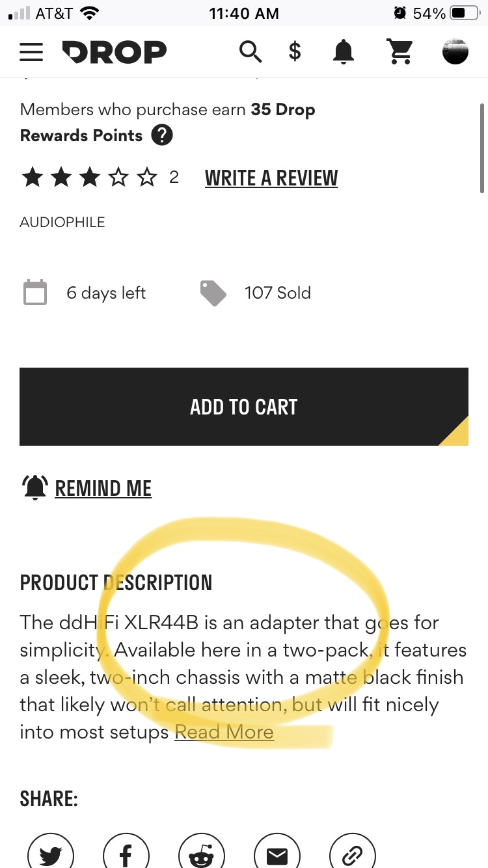This screenshot has width=488, height=868.
Task: Tap the three-star rating
Action: pyautogui.click(x=90, y=177)
